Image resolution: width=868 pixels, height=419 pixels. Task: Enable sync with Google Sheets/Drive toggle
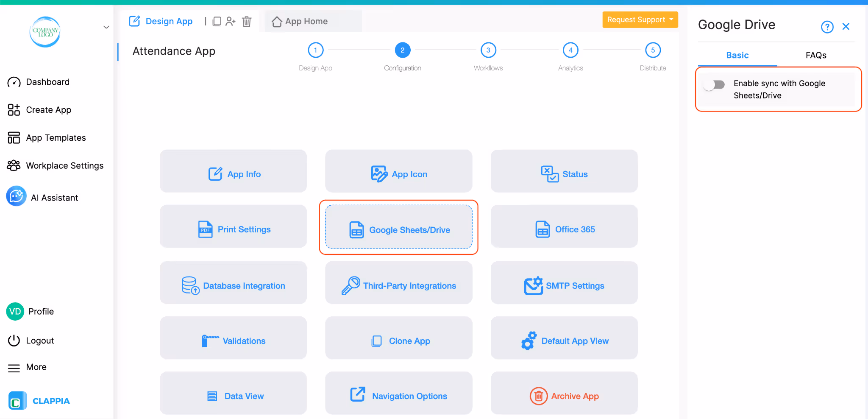[x=714, y=85]
